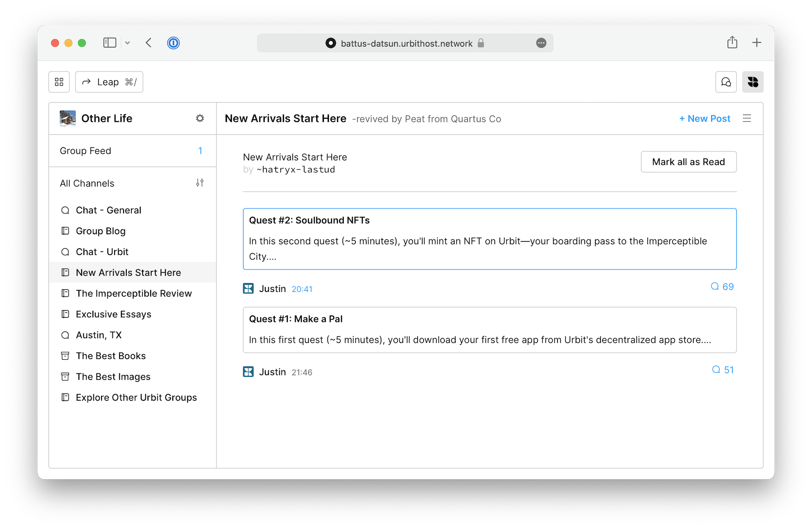This screenshot has height=529, width=812.
Task: Toggle Safari sidebar icon
Action: 110,43
